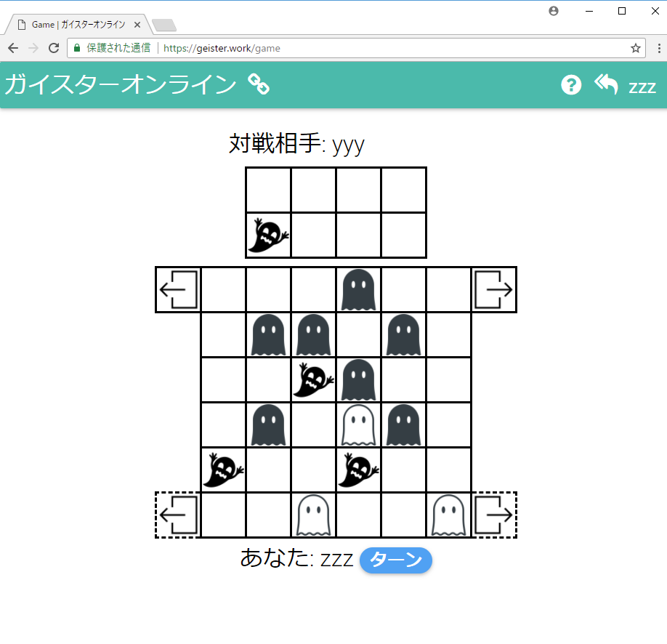The height and width of the screenshot is (644, 667).
Task: Click the reply-all arrow icon in header
Action: [606, 84]
